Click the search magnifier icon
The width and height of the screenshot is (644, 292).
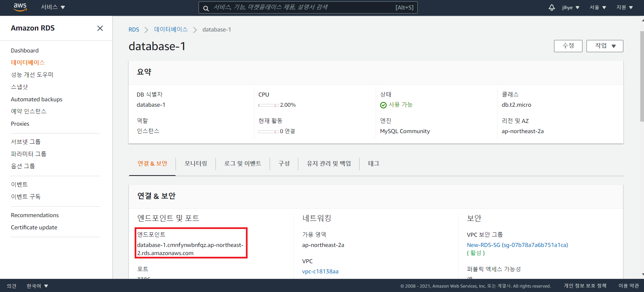(x=206, y=8)
